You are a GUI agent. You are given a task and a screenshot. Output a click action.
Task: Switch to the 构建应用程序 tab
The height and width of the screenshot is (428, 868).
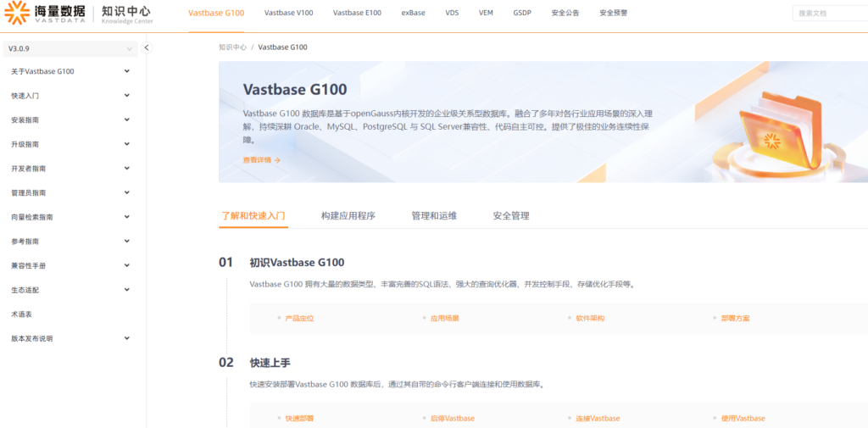tap(348, 216)
